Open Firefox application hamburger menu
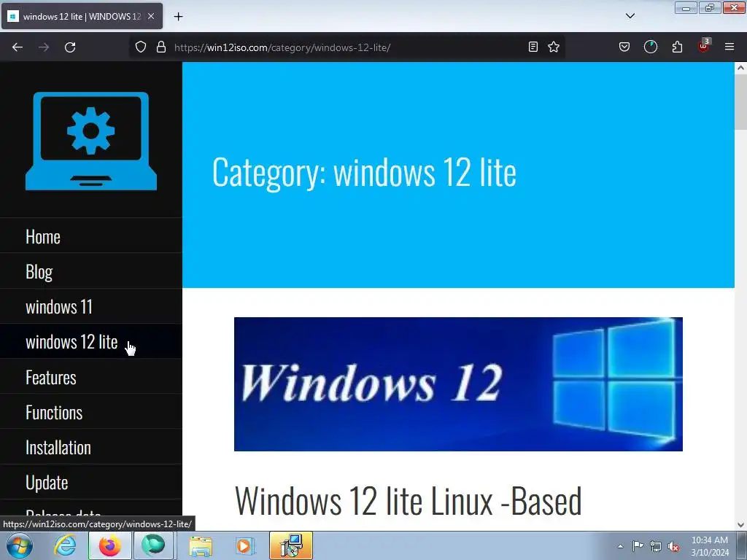This screenshot has height=560, width=747. point(729,47)
